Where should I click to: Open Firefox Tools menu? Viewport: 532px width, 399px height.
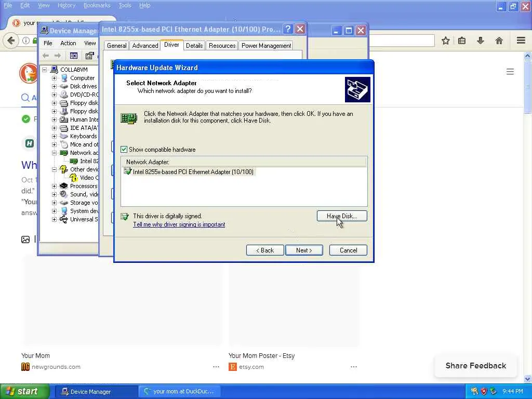coord(125,5)
